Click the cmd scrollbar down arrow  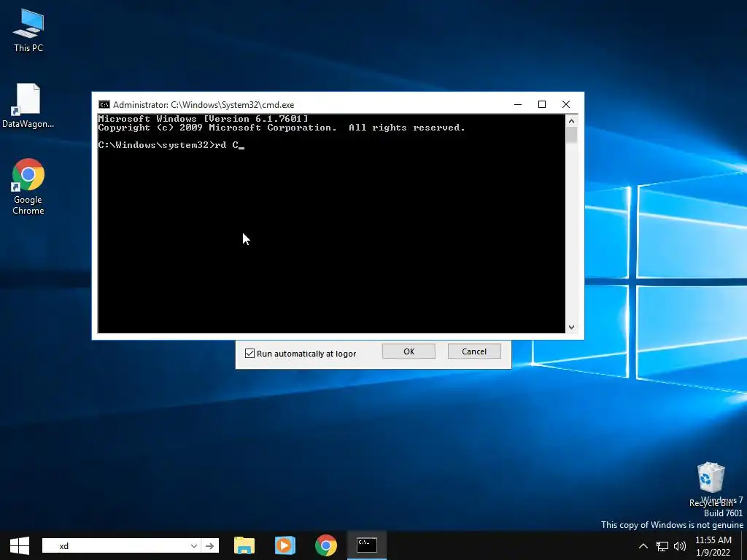[x=572, y=327]
